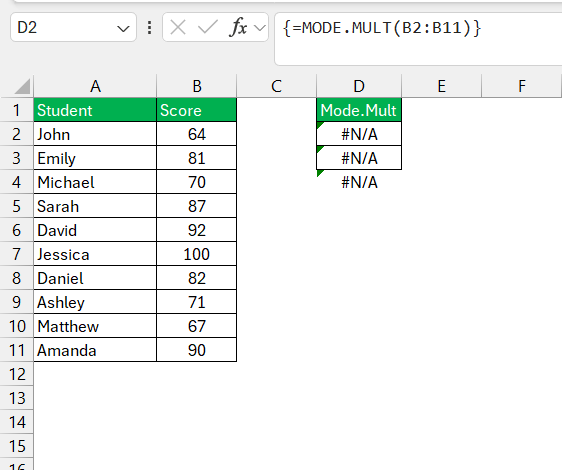Select the #N/A cell in row 2
The width and height of the screenshot is (562, 470).
tap(359, 134)
